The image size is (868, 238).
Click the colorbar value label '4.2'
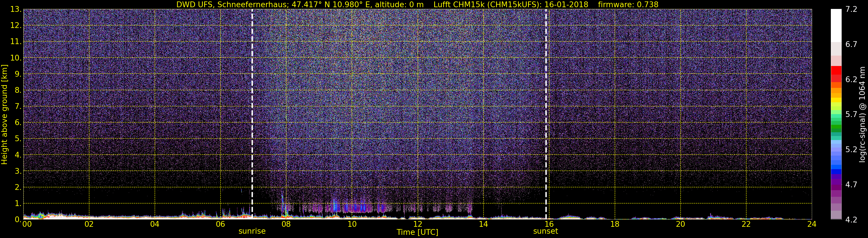click(x=851, y=220)
